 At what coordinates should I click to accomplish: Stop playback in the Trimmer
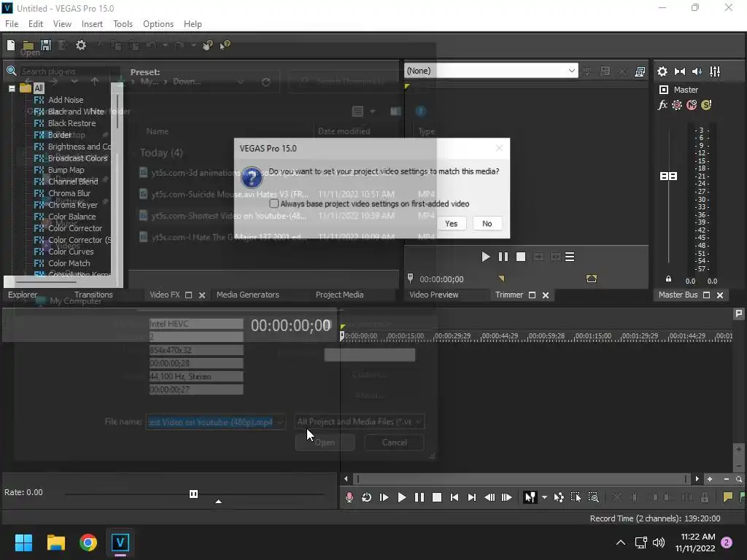tap(521, 257)
